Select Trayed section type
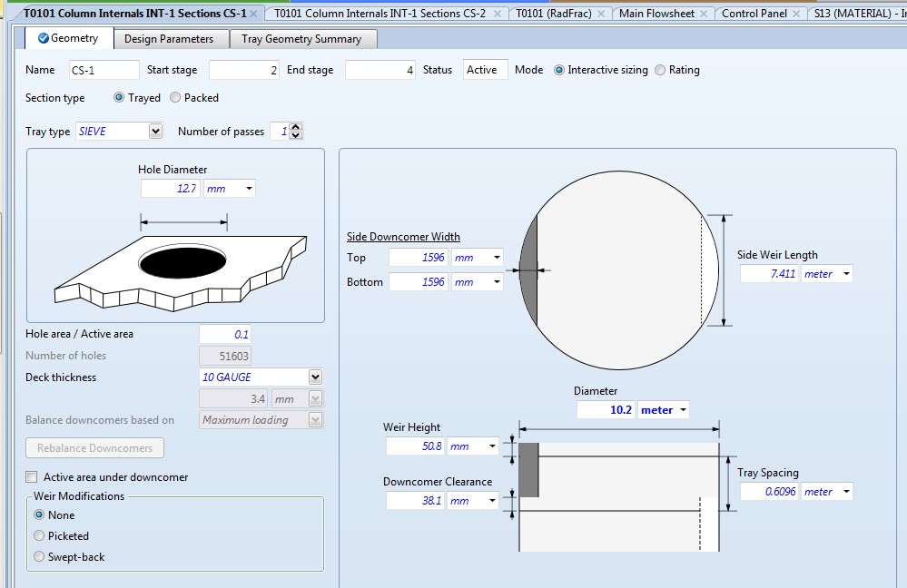The height and width of the screenshot is (588, 907). [119, 98]
